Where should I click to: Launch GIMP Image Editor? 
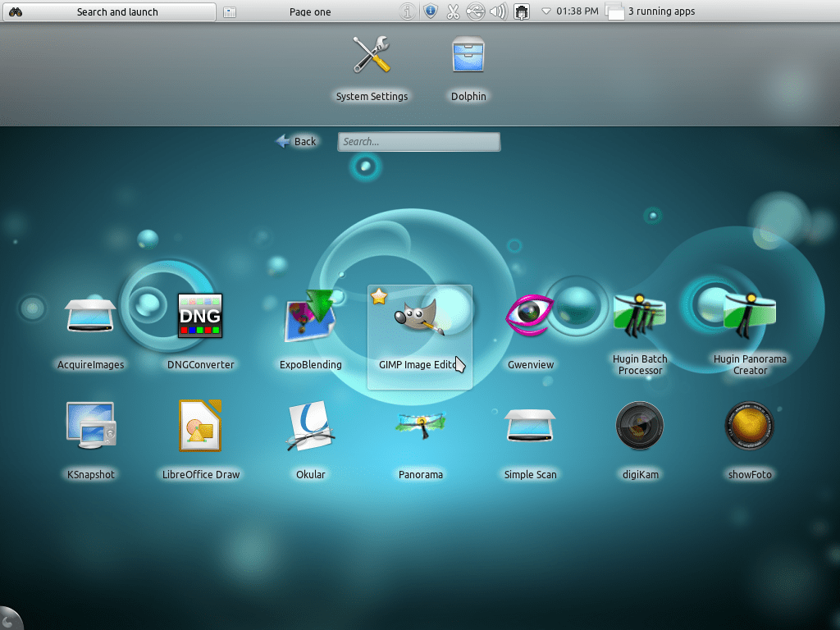coord(420,337)
